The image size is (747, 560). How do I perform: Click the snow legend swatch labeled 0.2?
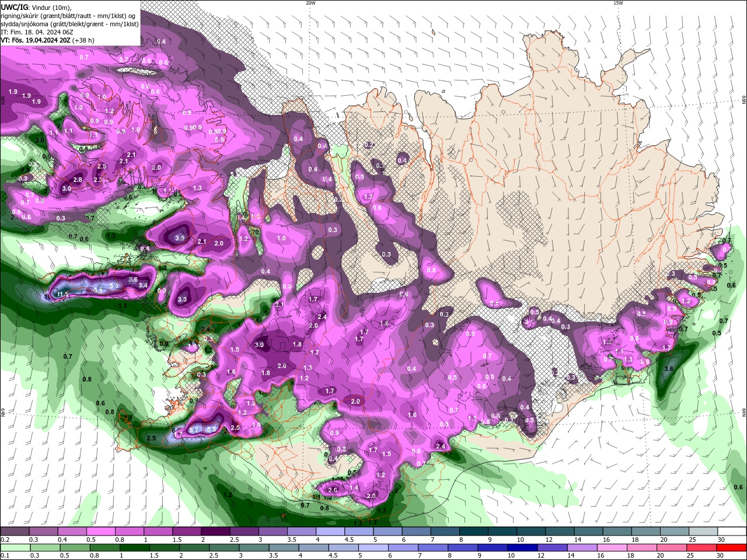(15, 531)
